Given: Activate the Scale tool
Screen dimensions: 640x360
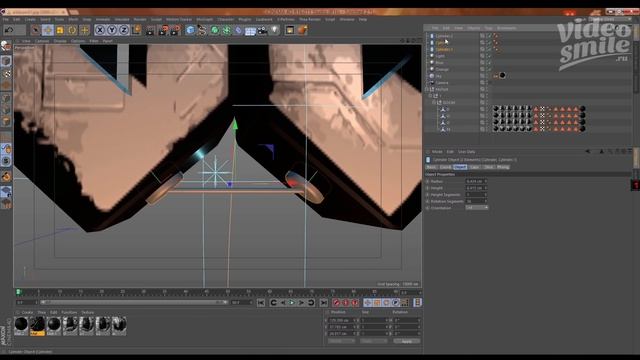Looking at the screenshot, I should coord(60,30).
